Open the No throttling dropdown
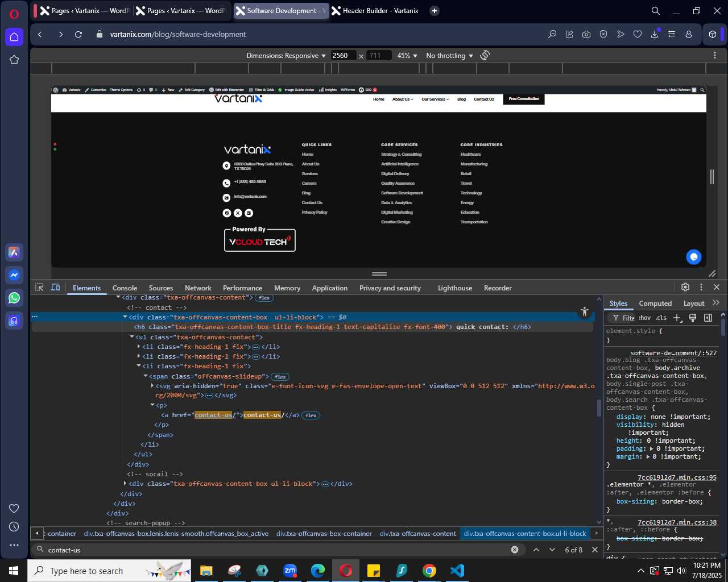This screenshot has width=728, height=582. (449, 56)
